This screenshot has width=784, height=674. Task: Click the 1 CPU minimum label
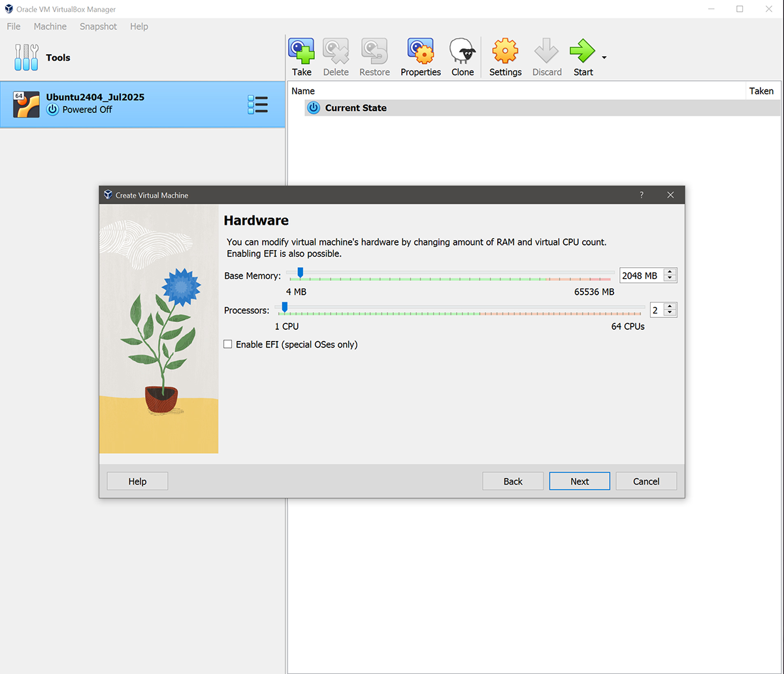(287, 326)
